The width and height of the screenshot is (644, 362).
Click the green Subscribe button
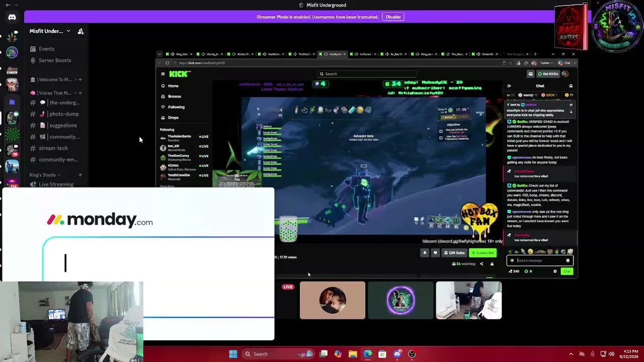click(x=482, y=253)
